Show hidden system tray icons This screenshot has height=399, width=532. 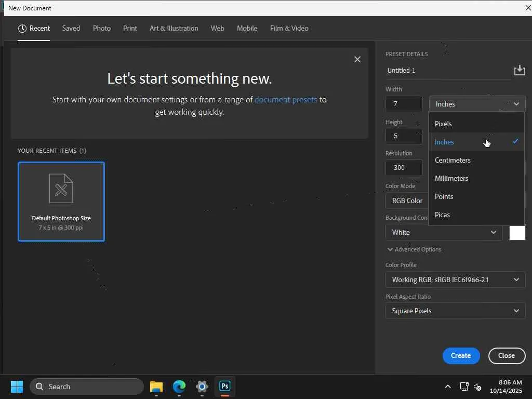(x=448, y=387)
